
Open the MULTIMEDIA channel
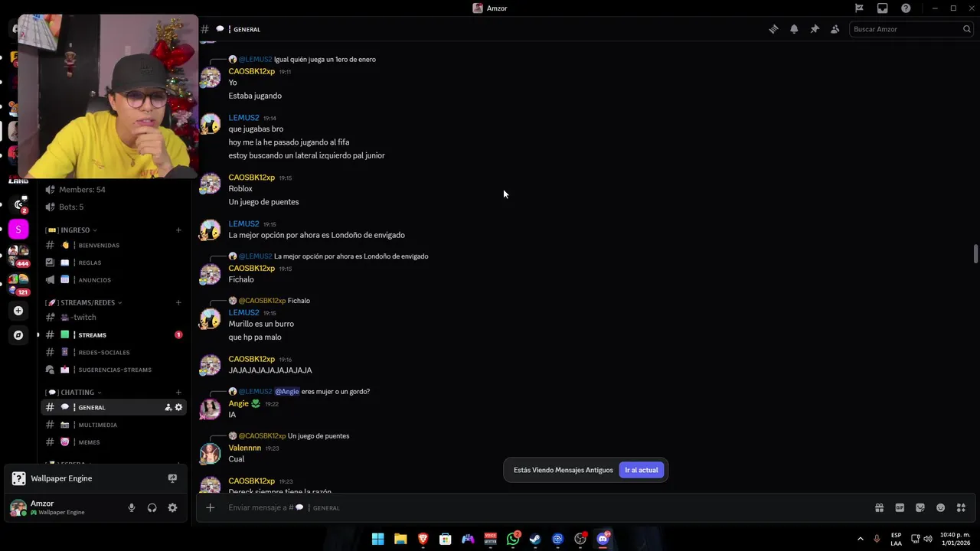coord(113,425)
